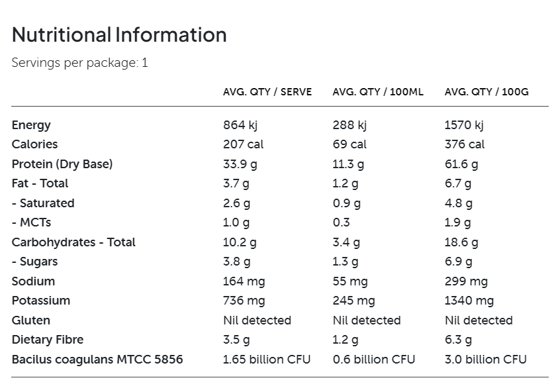Click the Calories row label
Screen dimensions: 556x392
coord(34,144)
